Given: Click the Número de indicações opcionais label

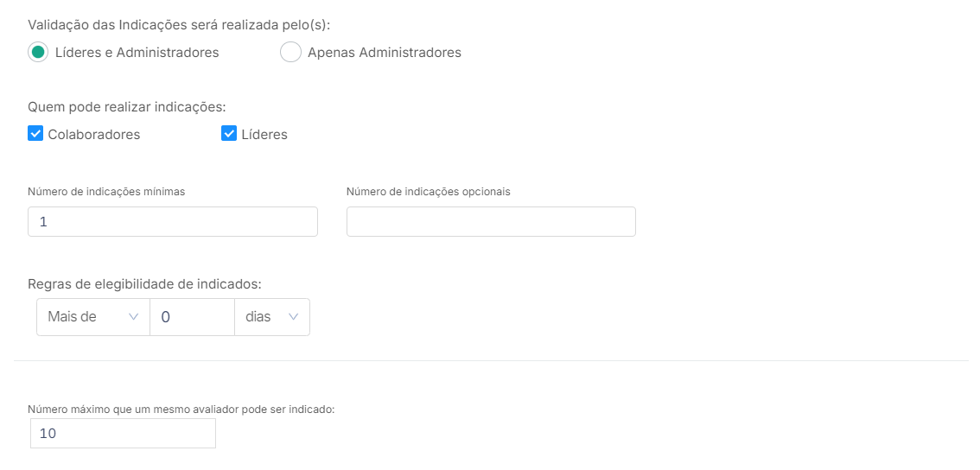Looking at the screenshot, I should coord(429,192).
